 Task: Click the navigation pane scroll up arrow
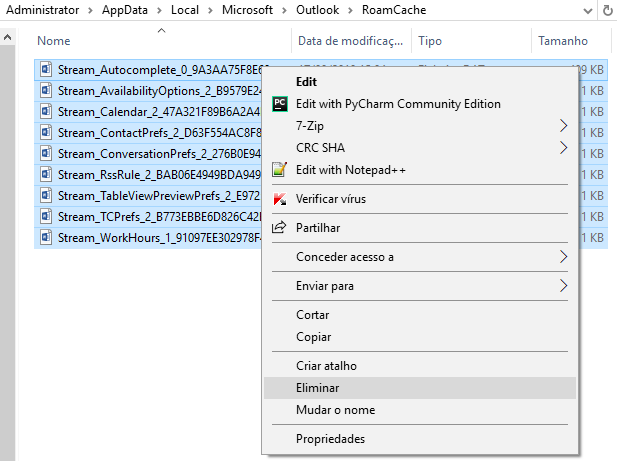[x=7, y=37]
